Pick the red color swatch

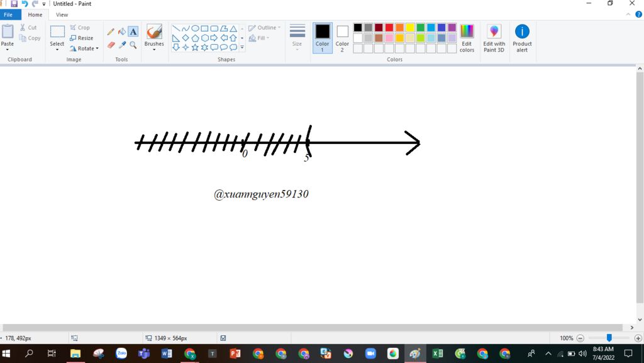(389, 28)
